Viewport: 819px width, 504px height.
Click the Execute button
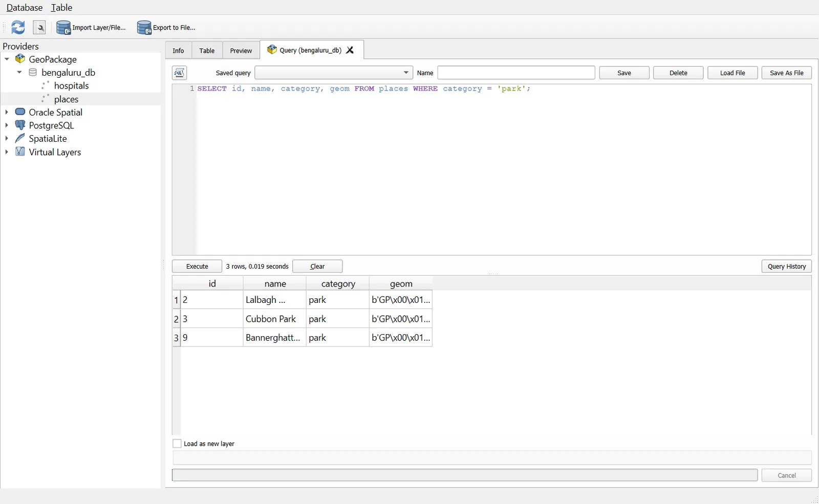point(197,267)
